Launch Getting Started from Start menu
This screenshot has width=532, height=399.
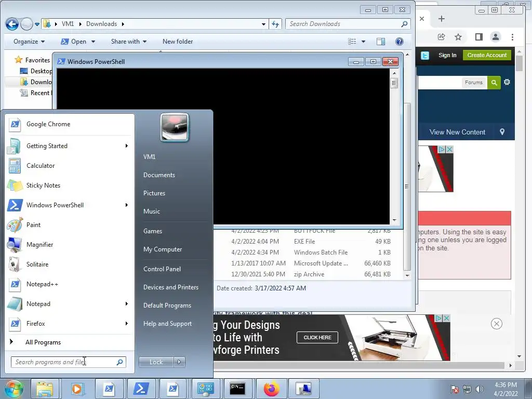70,146
